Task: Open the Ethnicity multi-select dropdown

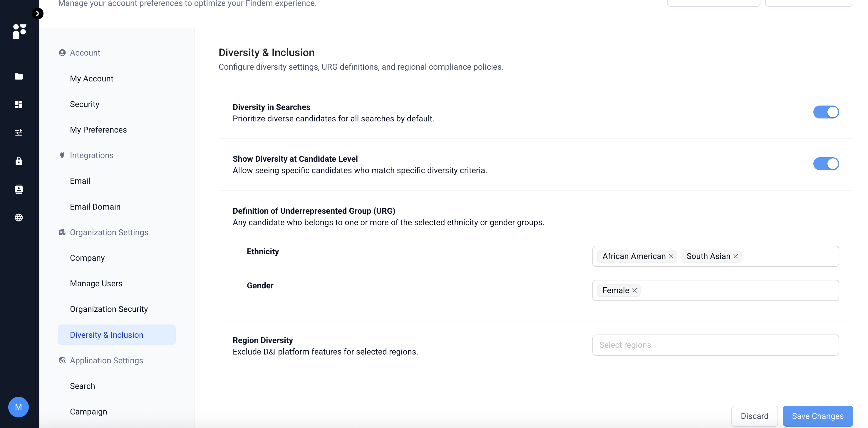Action: click(x=715, y=256)
